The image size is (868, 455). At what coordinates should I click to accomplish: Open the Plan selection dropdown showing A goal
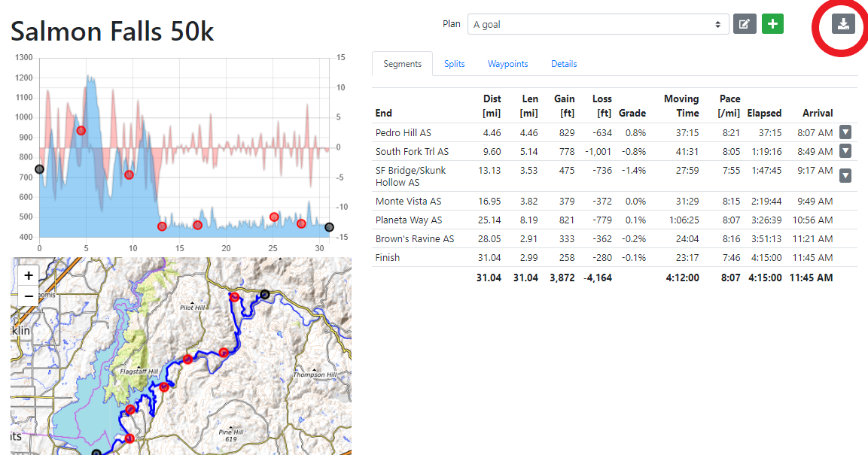[x=598, y=23]
